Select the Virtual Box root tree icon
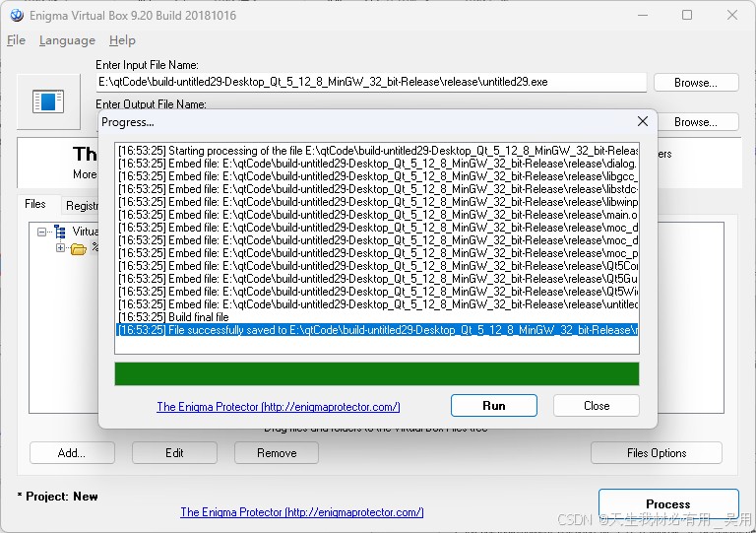The height and width of the screenshot is (533, 756). 60,232
